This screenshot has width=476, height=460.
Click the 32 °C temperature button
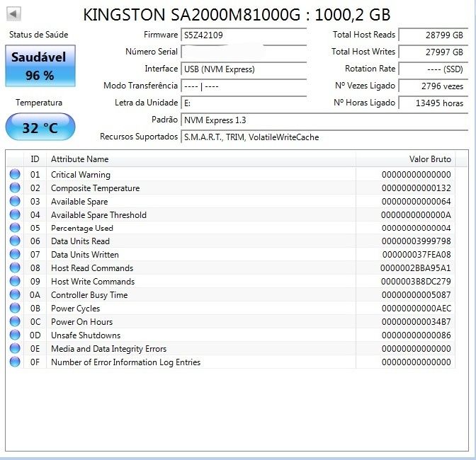click(x=40, y=127)
